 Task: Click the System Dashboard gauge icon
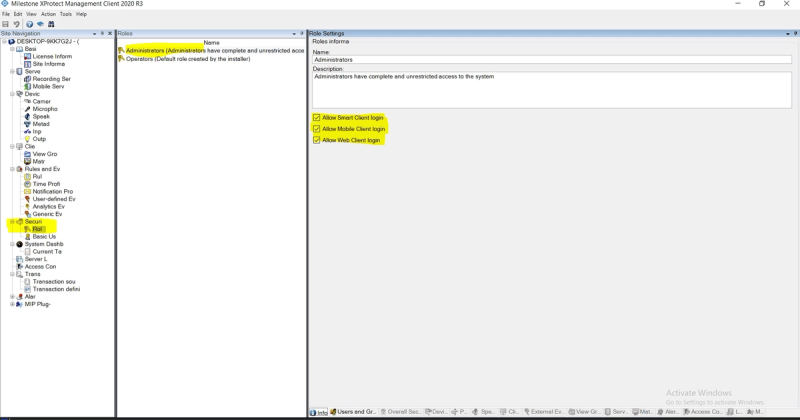(x=19, y=244)
